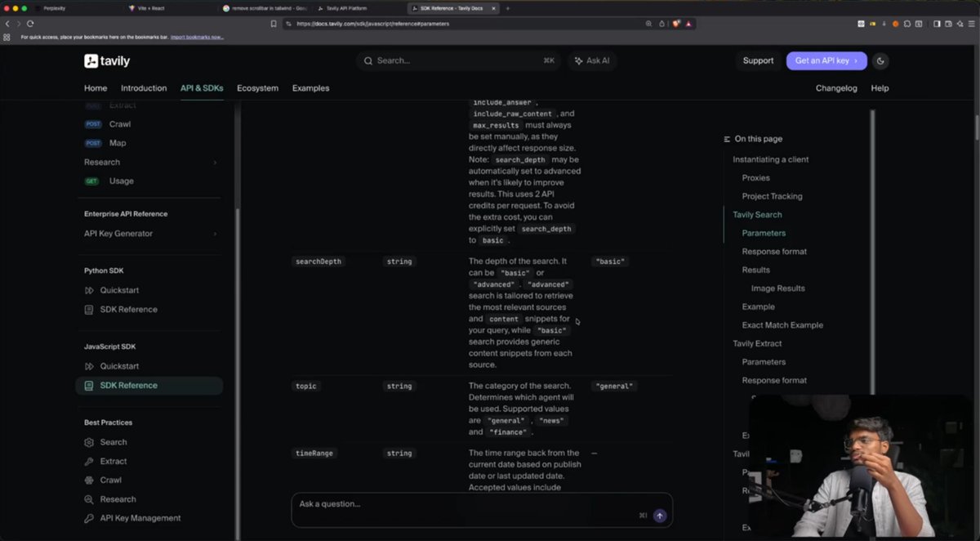
Task: Open Best Practices Crawl icon
Action: coord(89,480)
